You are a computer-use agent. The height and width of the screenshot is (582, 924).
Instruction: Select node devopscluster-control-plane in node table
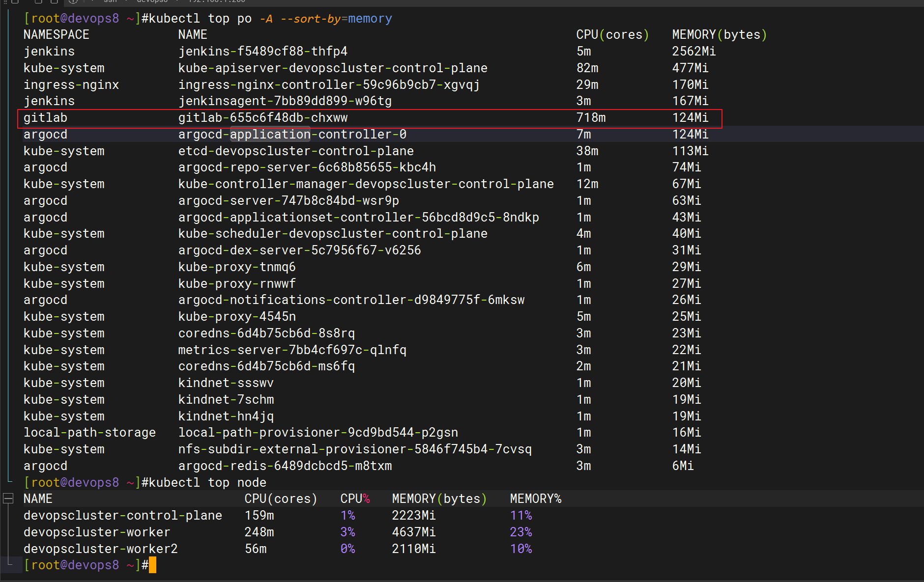tap(123, 516)
